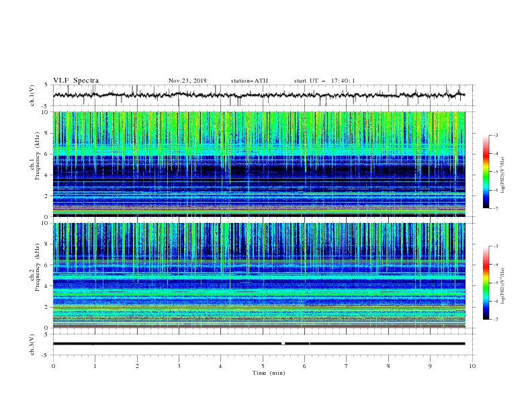Click the "-7" value on upper color scale
Screen dimensions: 532x411
[x=495, y=209]
